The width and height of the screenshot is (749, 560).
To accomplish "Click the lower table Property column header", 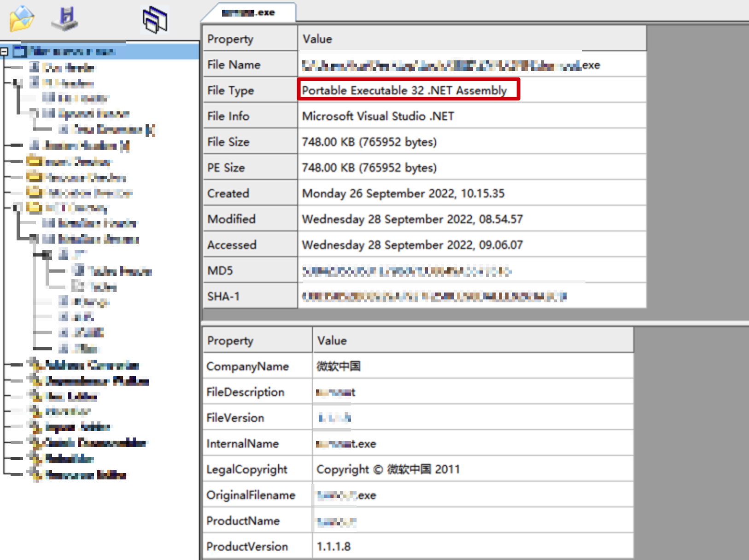I will (257, 340).
